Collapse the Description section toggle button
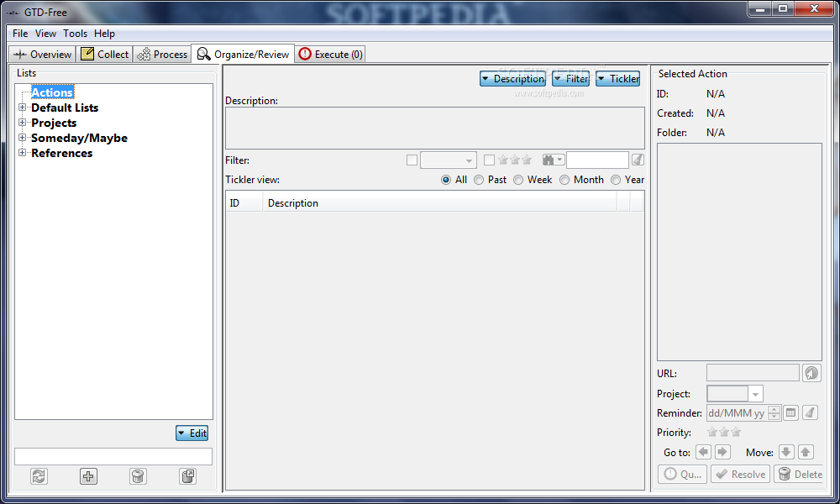Image resolution: width=840 pixels, height=504 pixels. pyautogui.click(x=512, y=79)
